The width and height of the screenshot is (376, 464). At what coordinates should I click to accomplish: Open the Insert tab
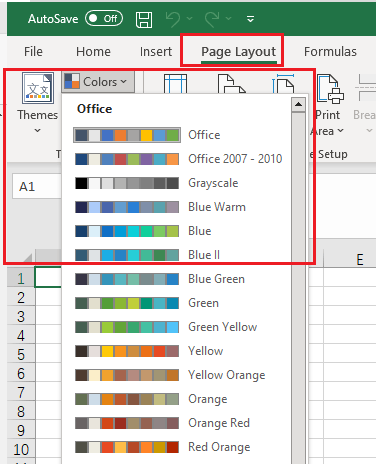(156, 52)
